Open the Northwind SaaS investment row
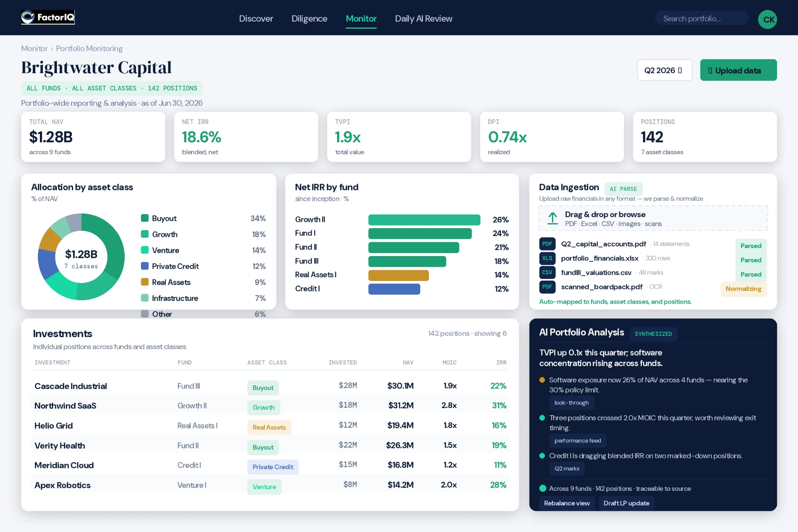This screenshot has width=798, height=532. pos(270,406)
